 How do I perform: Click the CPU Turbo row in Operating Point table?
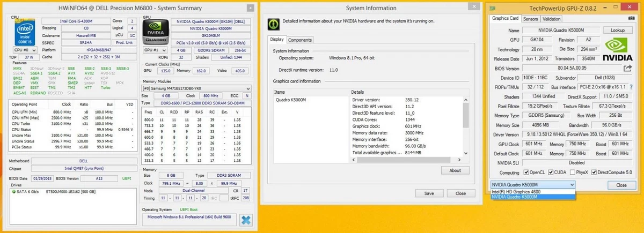[x=74, y=124]
